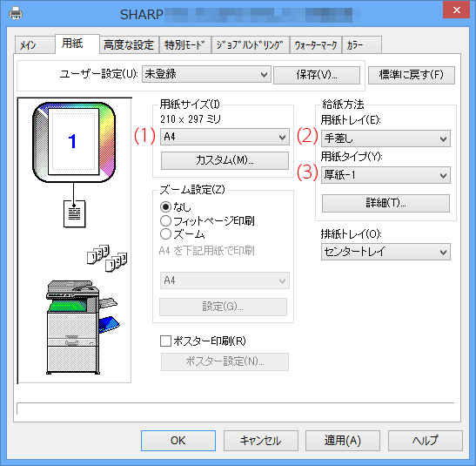This screenshot has width=476, height=466.
Task: Open the 用紙タイプ dropdown showing 厚紙-1
Action: tap(385, 175)
